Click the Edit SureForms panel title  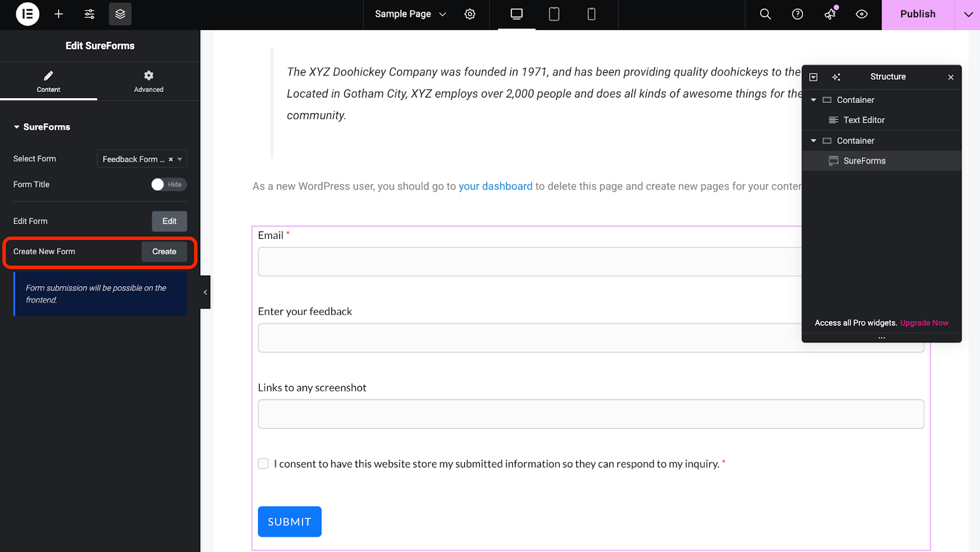tap(100, 46)
